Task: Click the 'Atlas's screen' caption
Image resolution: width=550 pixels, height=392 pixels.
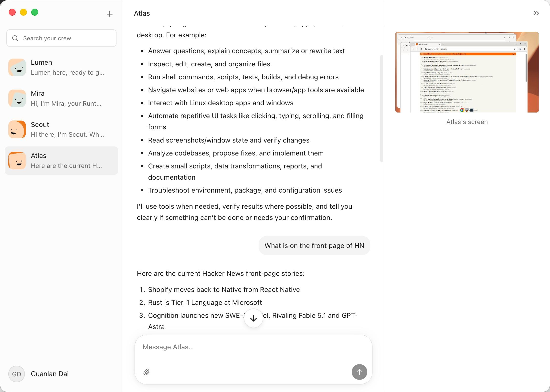Action: (x=467, y=122)
